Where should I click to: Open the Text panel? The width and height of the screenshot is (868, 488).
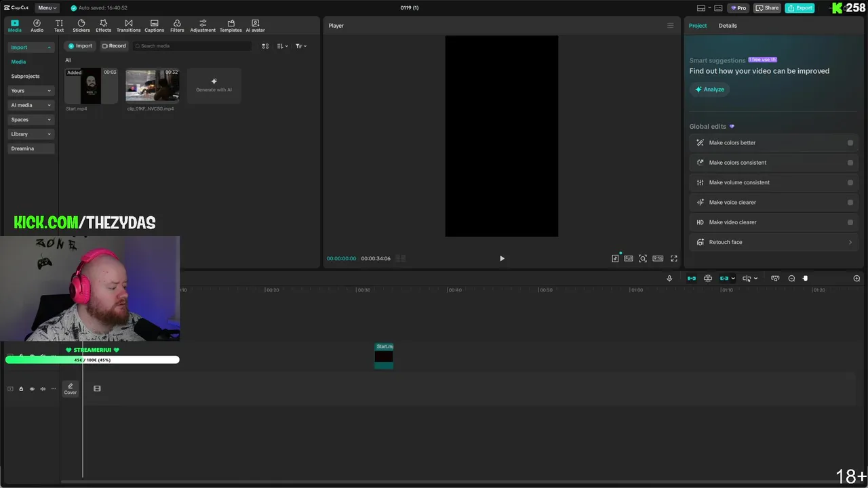[x=59, y=26]
